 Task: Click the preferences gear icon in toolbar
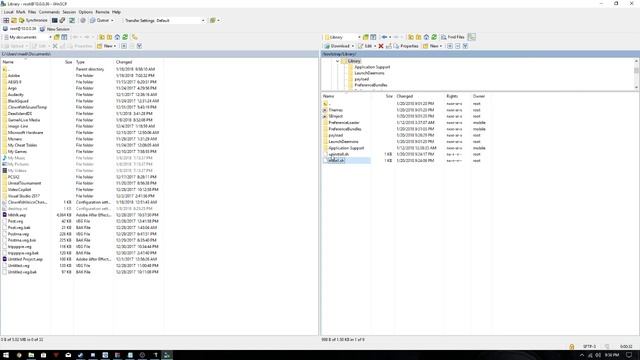pos(83,20)
